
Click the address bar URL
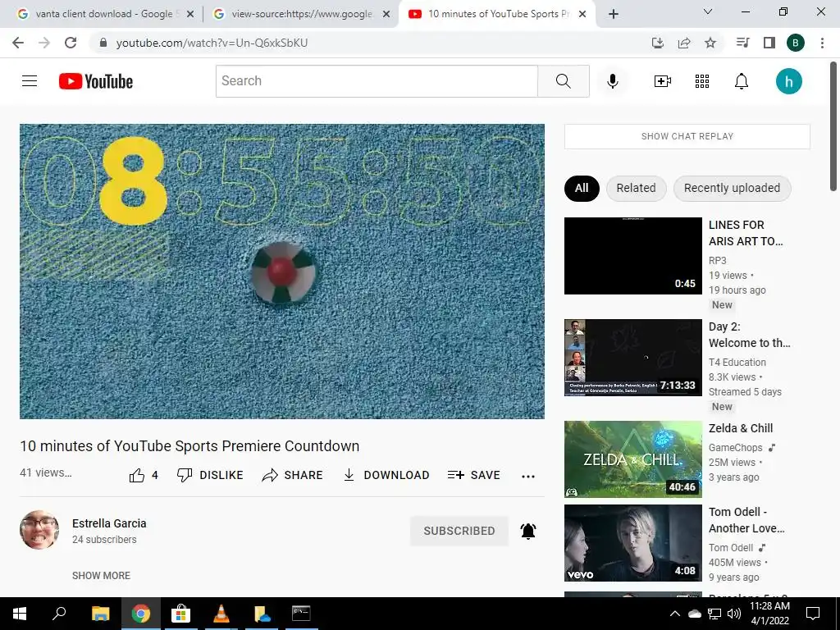coord(212,43)
